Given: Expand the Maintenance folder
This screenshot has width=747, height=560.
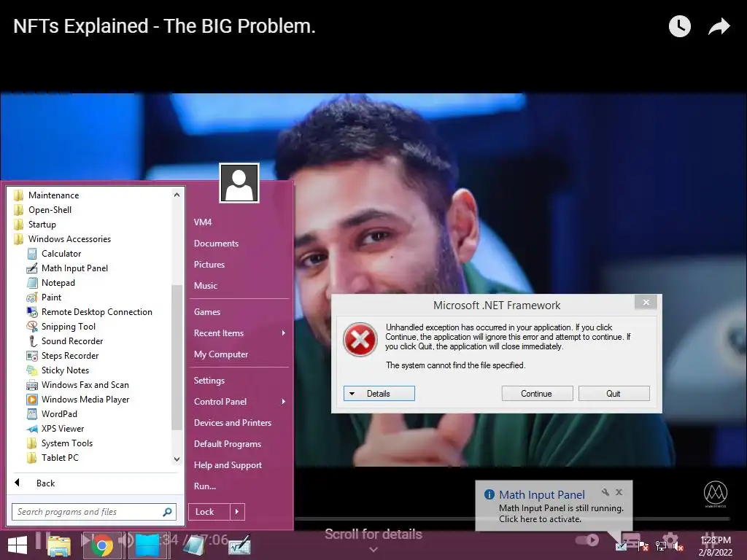Looking at the screenshot, I should [x=47, y=195].
